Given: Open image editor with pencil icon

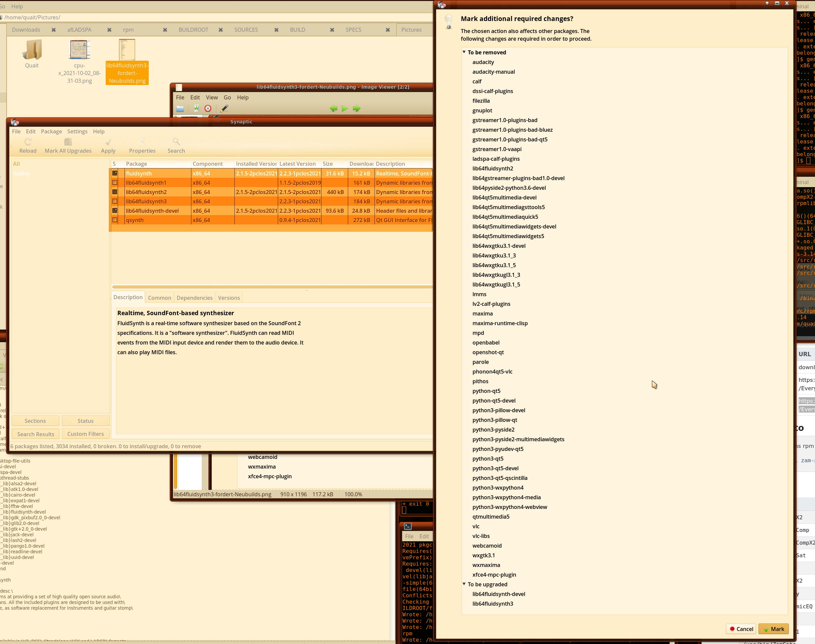Looking at the screenshot, I should (x=225, y=109).
